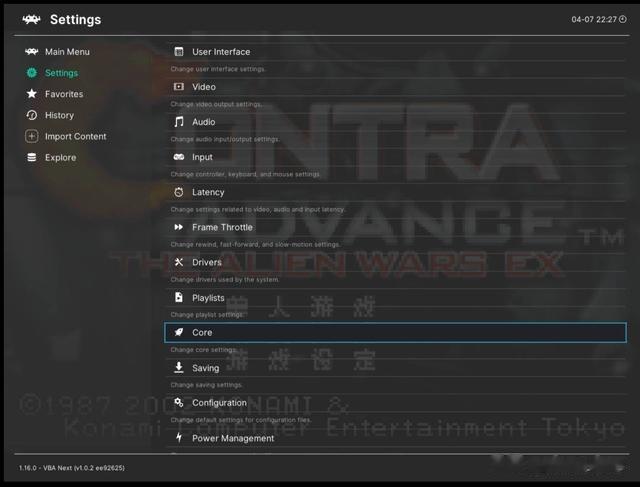Click description 'Change video output settings.'
640x487 pixels.
point(216,104)
